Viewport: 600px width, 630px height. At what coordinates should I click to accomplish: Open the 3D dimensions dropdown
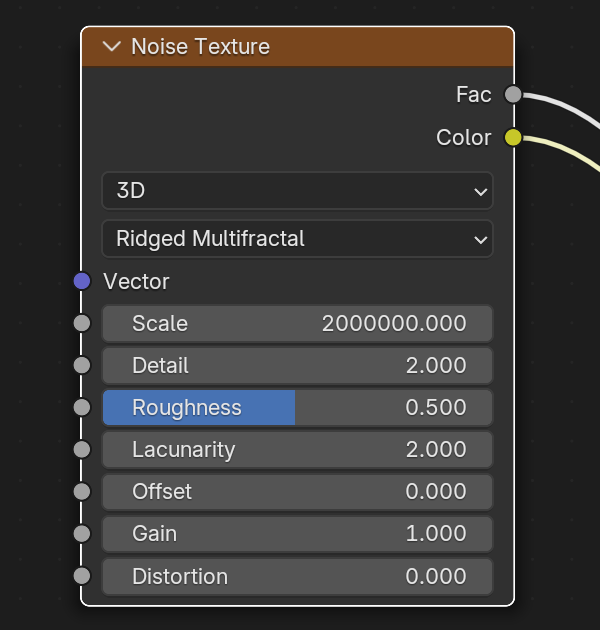pos(297,190)
